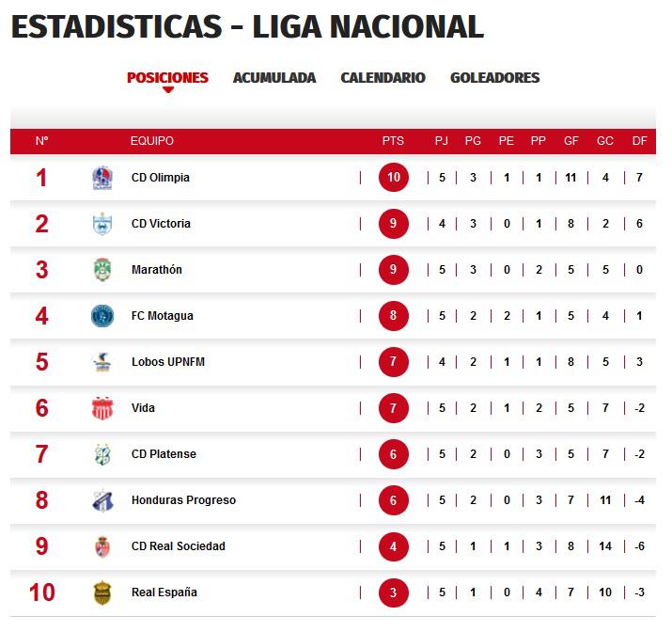Viewport: 672px width, 632px height.
Task: Click the Real España team crest
Action: [x=102, y=592]
